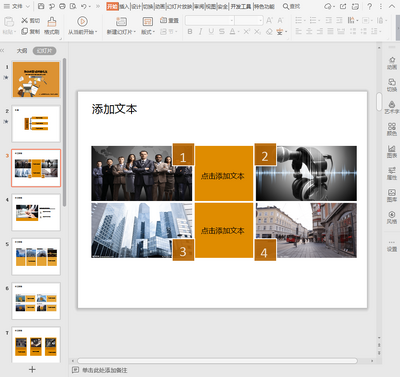Open the bullet list dropdown
The image size is (400, 377).
[x=304, y=21]
